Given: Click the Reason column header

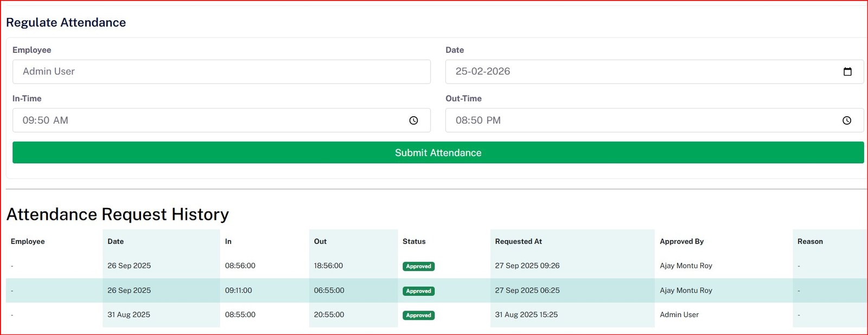Looking at the screenshot, I should [x=810, y=242].
